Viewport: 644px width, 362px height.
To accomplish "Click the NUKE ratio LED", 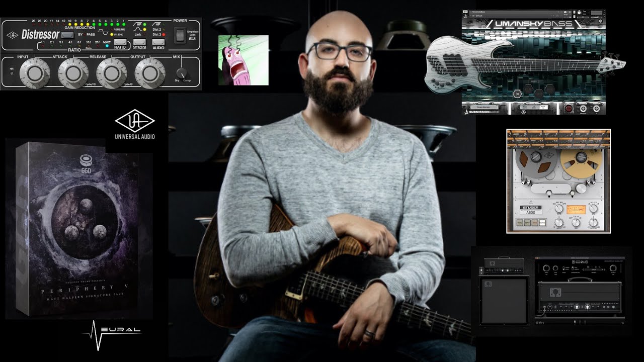I will coord(107,46).
